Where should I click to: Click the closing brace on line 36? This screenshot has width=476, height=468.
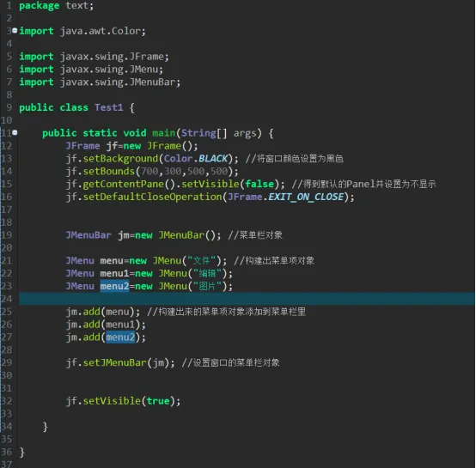pos(21,453)
